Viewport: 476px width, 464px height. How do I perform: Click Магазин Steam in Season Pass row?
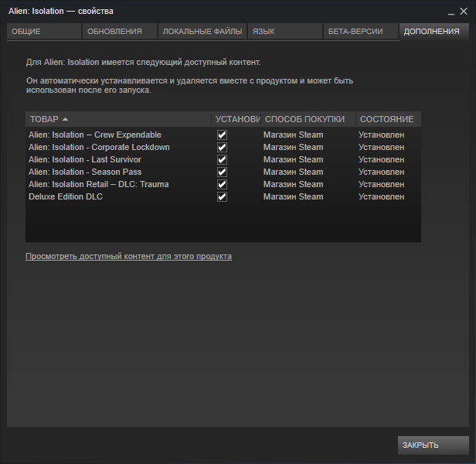pyautogui.click(x=294, y=172)
